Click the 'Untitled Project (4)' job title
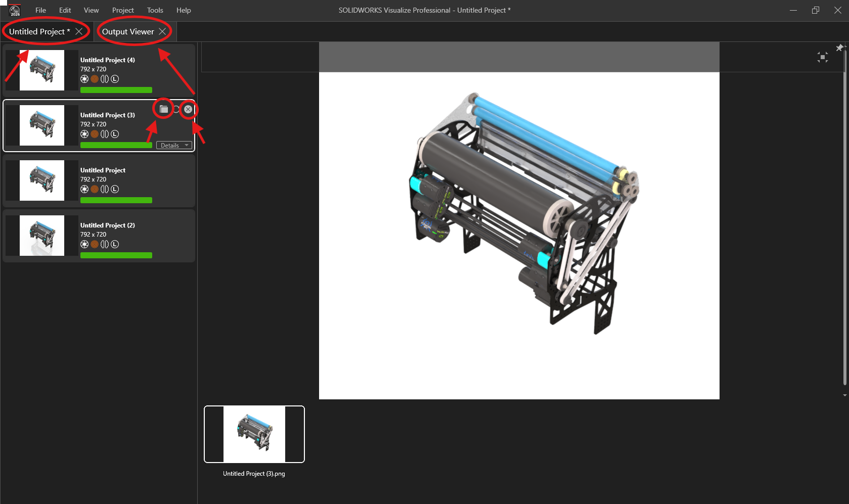Viewport: 849px width, 504px height. (x=108, y=60)
